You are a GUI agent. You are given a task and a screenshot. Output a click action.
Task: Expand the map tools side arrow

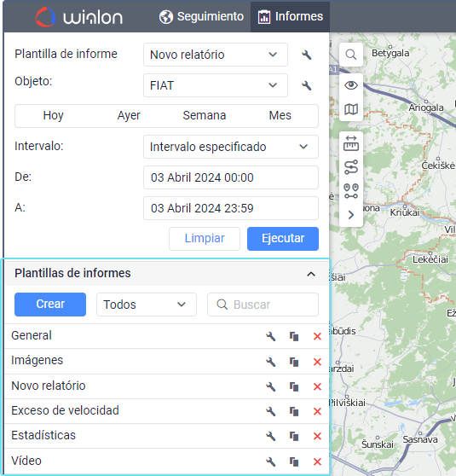pyautogui.click(x=351, y=215)
